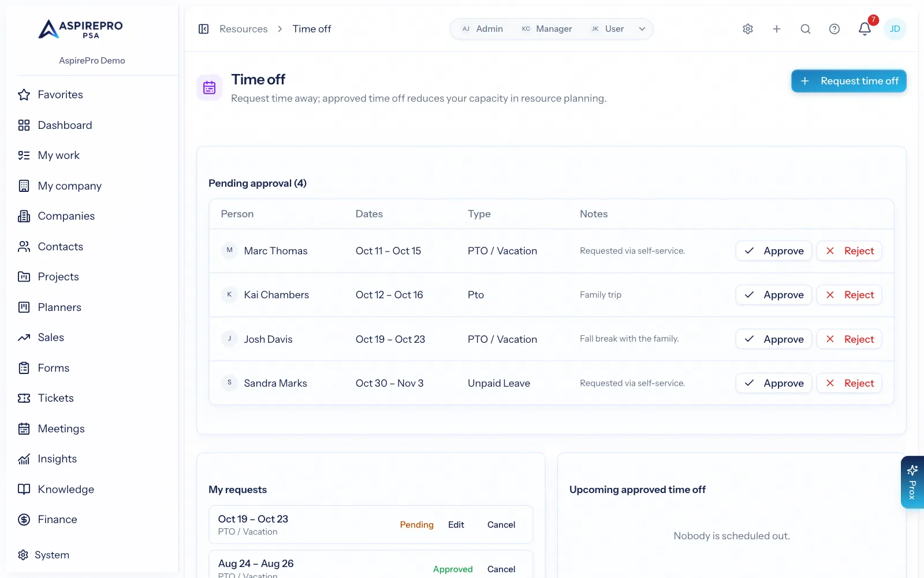Open the help question mark icon

coord(834,29)
